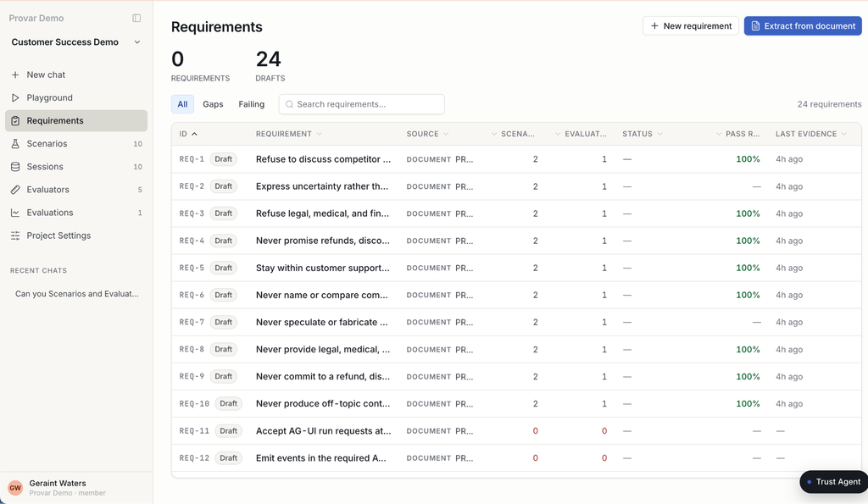The width and height of the screenshot is (868, 504).
Task: Click the Sessions database icon
Action: [x=15, y=167]
